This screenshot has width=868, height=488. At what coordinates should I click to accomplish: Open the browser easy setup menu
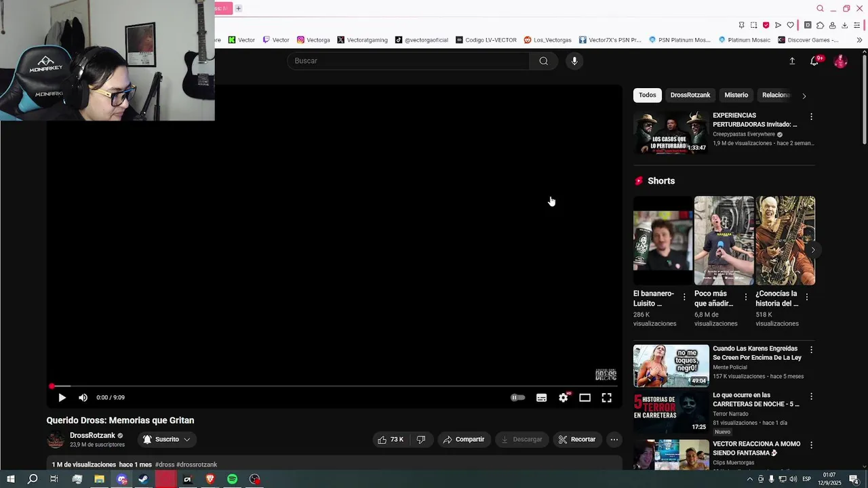tap(856, 25)
